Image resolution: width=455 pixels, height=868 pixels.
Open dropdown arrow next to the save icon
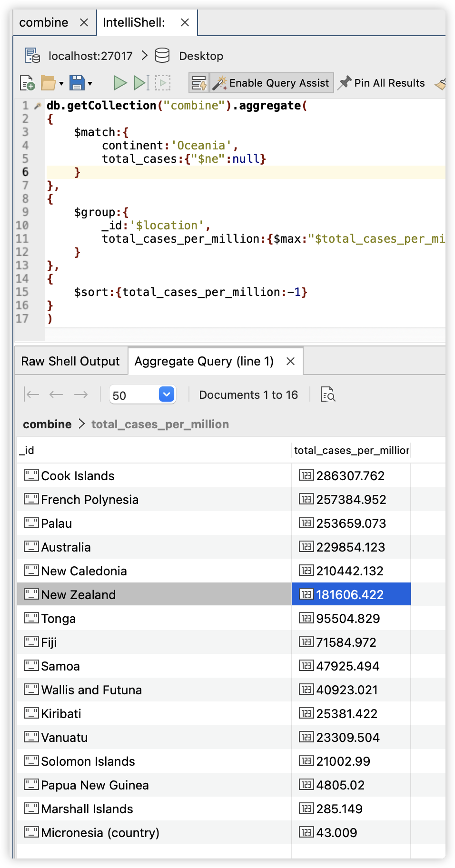(x=89, y=84)
